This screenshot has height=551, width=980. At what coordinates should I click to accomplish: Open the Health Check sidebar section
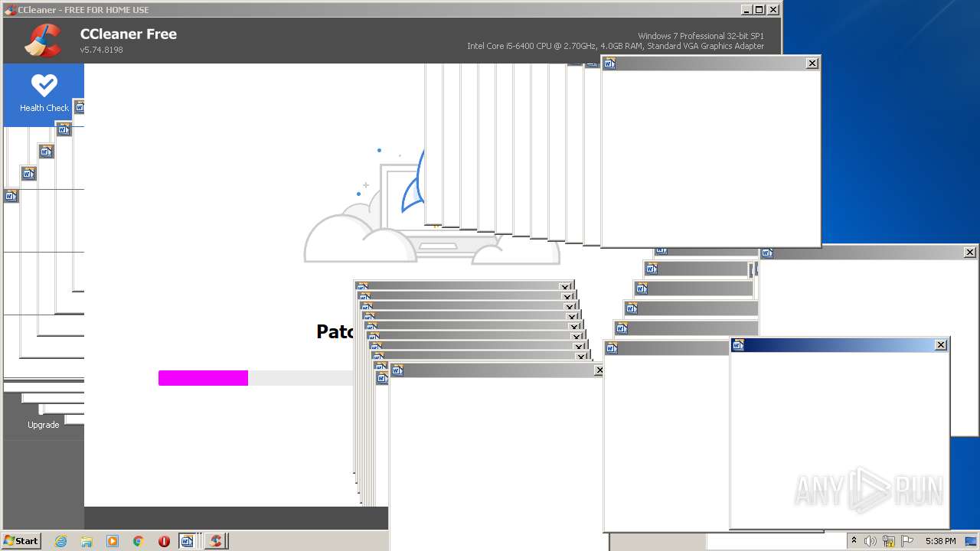(44, 94)
